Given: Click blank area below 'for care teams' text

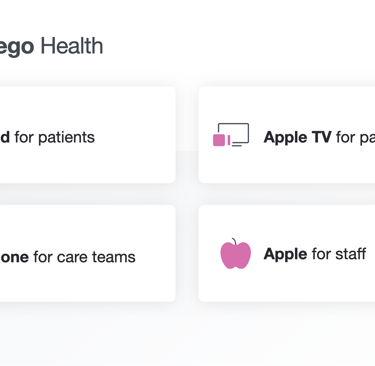Looking at the screenshot, I should point(84,283).
